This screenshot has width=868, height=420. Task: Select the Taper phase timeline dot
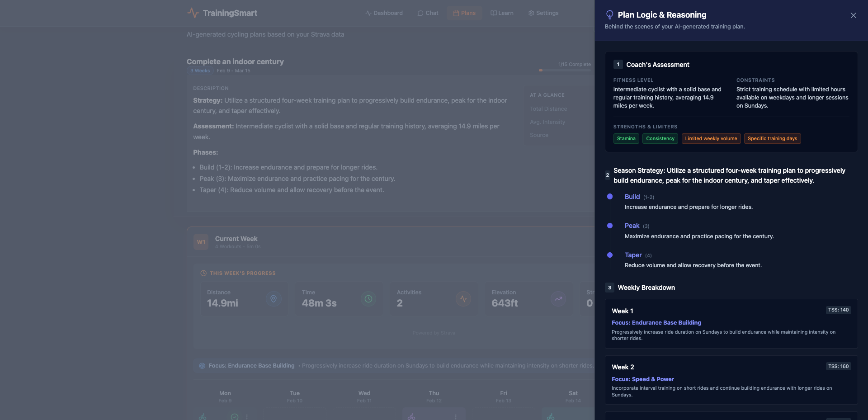[x=610, y=255]
